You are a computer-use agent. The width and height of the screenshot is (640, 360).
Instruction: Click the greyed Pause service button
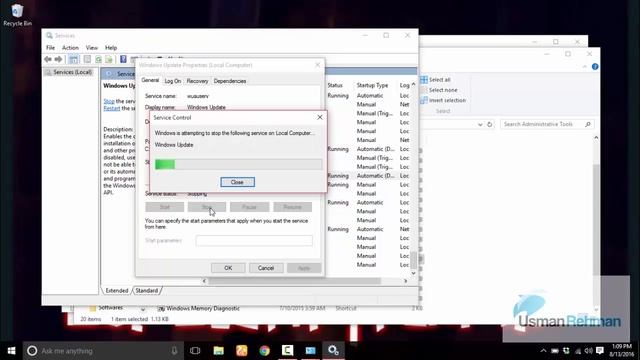tap(249, 207)
